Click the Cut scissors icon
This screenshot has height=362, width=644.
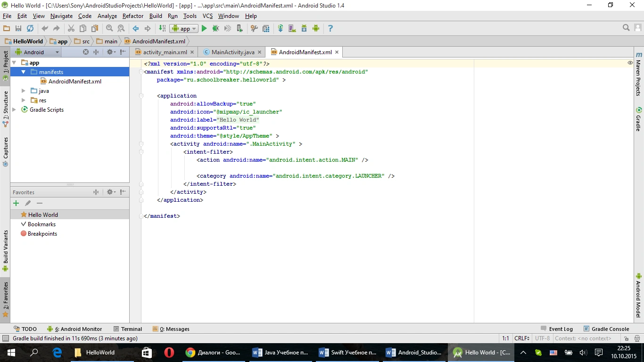tap(71, 29)
